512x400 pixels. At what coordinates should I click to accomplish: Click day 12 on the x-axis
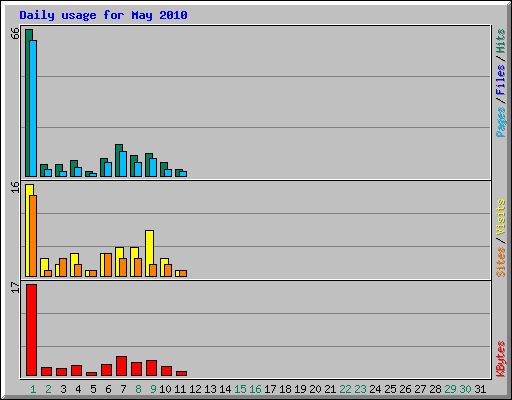point(195,389)
